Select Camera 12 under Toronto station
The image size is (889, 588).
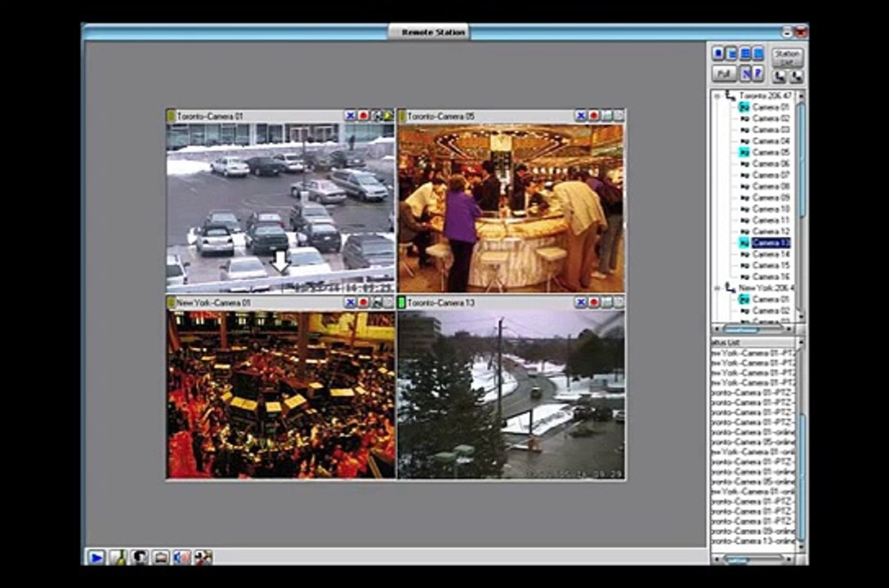tap(771, 232)
